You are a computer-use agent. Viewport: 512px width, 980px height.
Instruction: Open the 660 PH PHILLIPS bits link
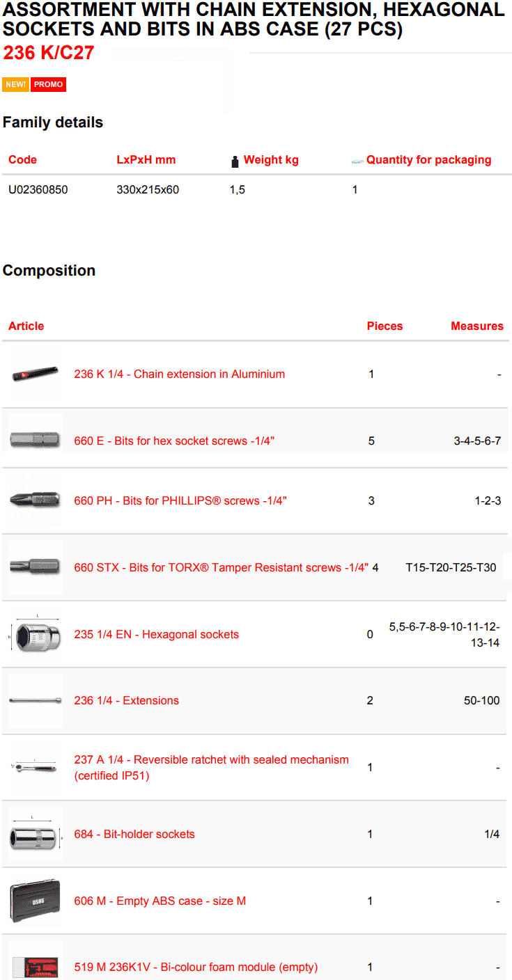[180, 500]
